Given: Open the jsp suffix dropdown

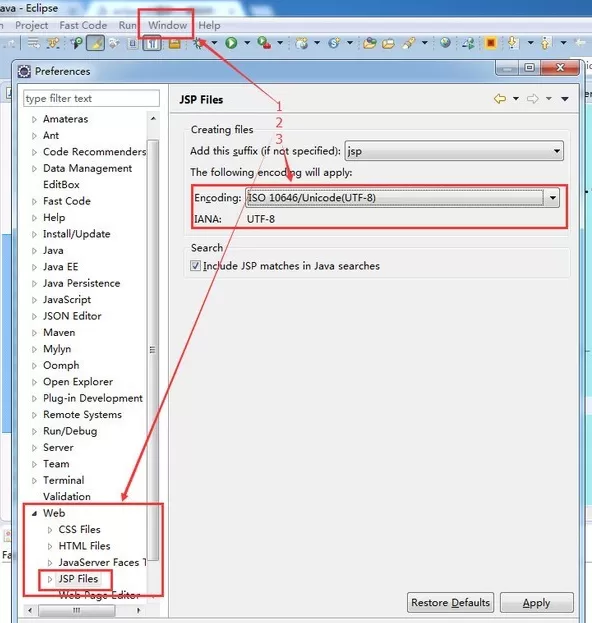Looking at the screenshot, I should tap(557, 151).
